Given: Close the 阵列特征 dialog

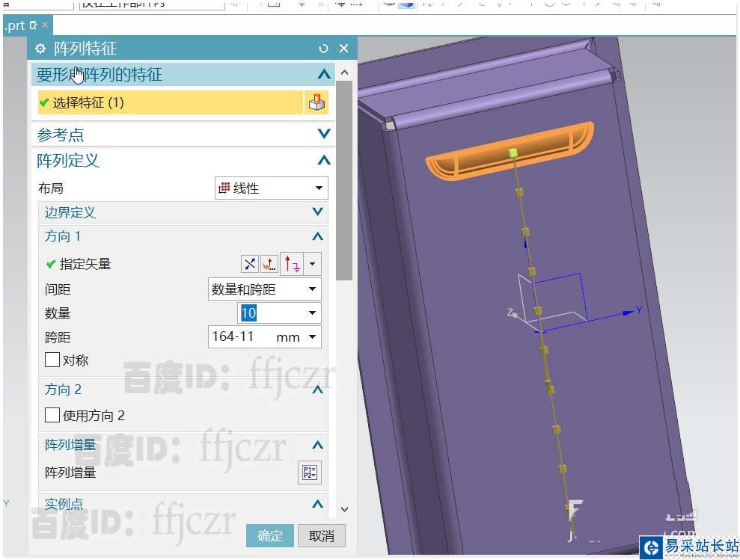Looking at the screenshot, I should [x=343, y=48].
